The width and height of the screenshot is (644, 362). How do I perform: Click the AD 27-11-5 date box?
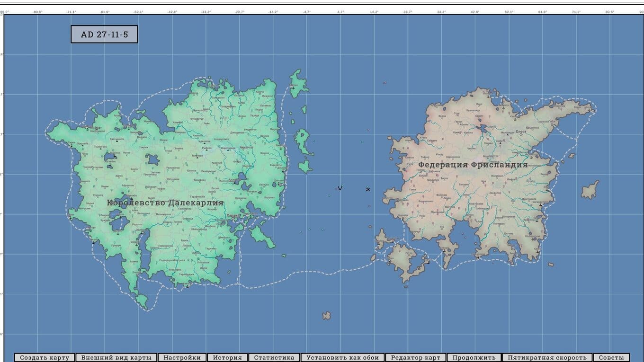click(x=104, y=35)
